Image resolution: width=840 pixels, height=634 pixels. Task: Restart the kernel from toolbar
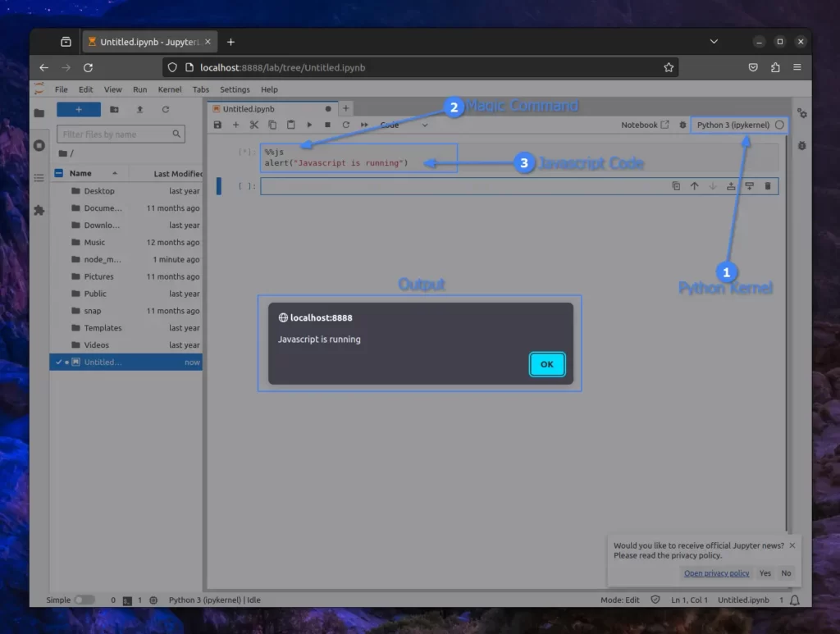tap(346, 125)
